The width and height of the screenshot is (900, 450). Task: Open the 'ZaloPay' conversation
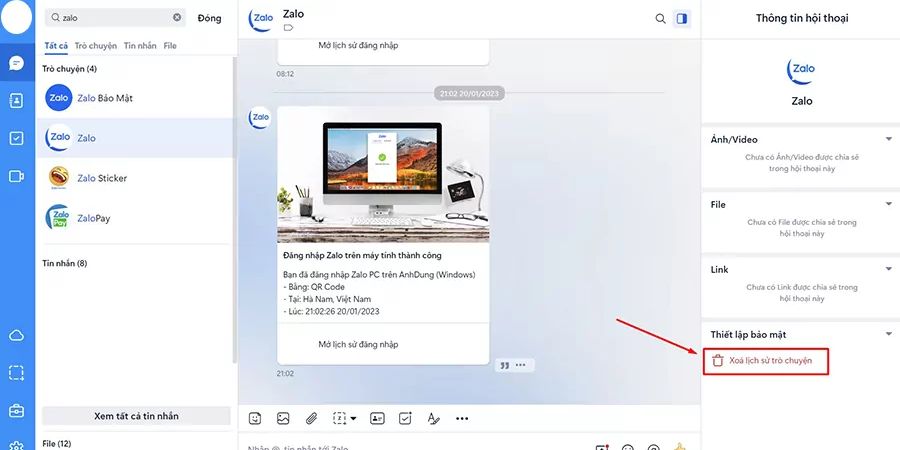coord(135,218)
